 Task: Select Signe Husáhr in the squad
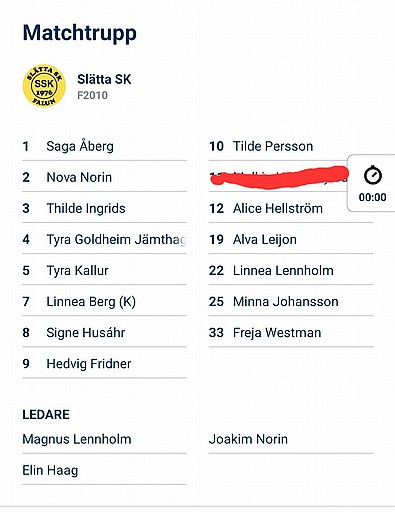[x=104, y=333]
